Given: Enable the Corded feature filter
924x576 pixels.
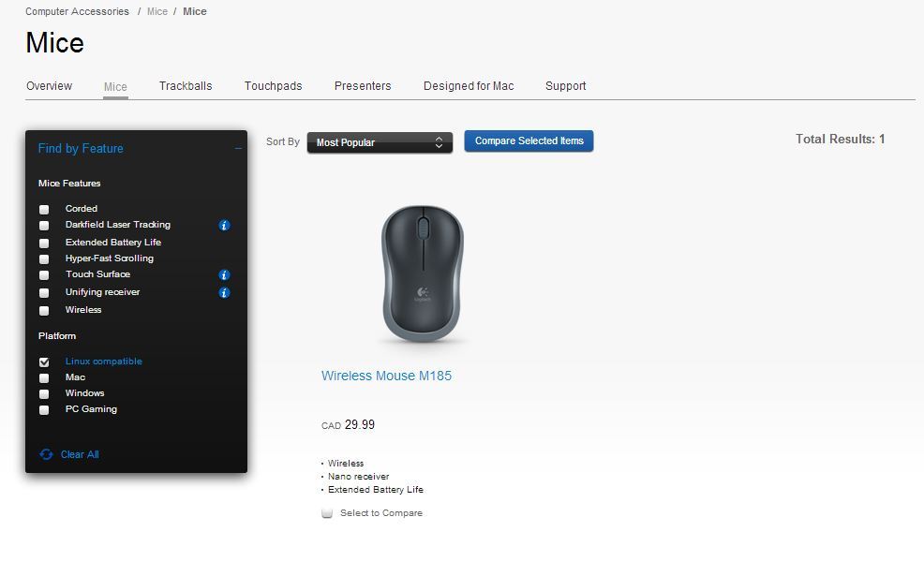Looking at the screenshot, I should (x=44, y=209).
